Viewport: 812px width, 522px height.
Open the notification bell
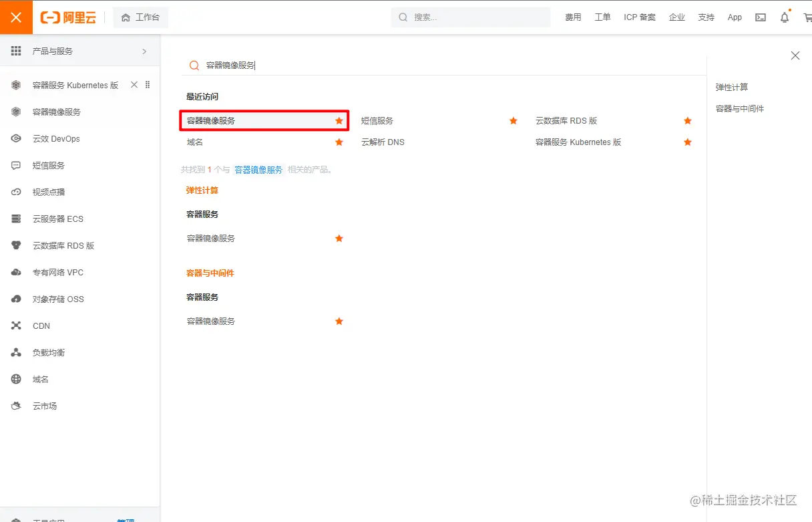coord(785,17)
